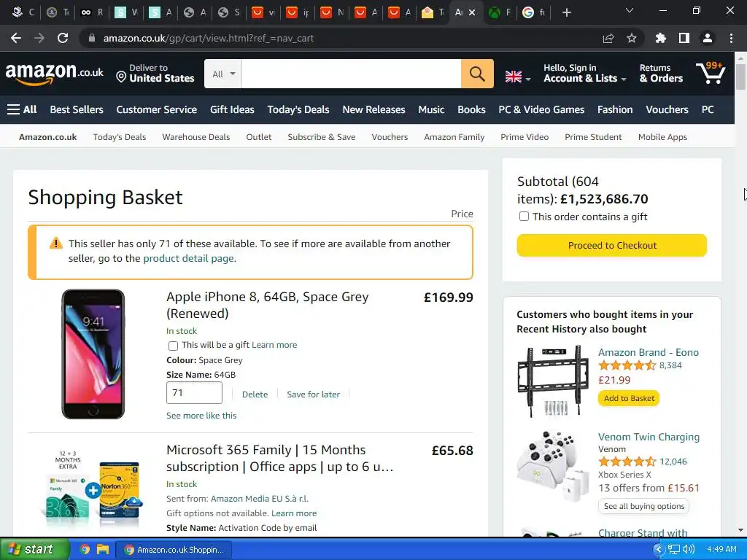
Task: Open the Subscribe & Save link
Action: coord(322,137)
